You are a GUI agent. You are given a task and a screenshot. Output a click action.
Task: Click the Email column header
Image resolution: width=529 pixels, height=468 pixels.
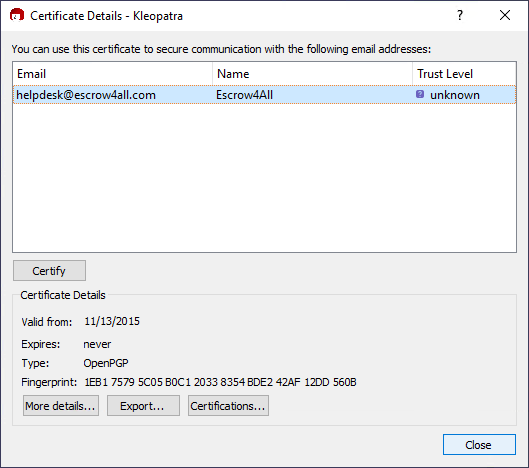[113, 74]
